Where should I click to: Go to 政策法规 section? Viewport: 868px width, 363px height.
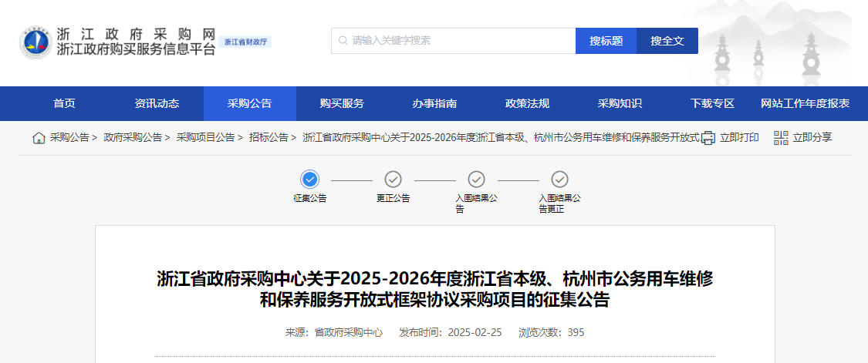(527, 104)
